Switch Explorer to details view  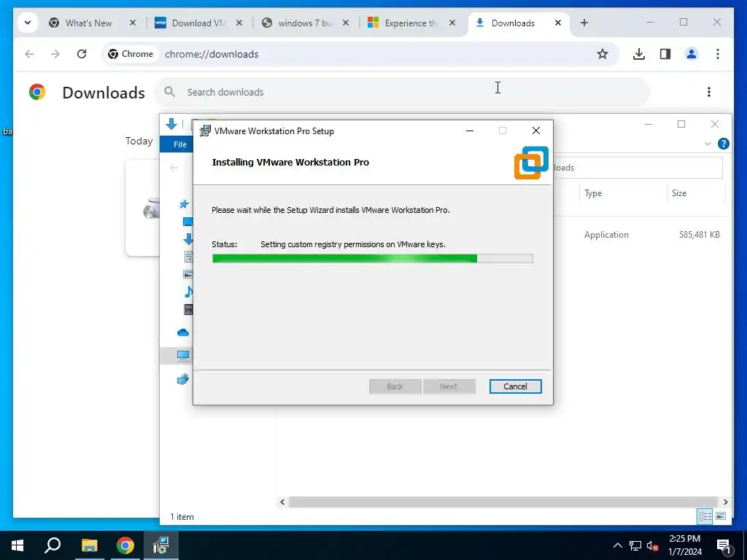point(705,516)
